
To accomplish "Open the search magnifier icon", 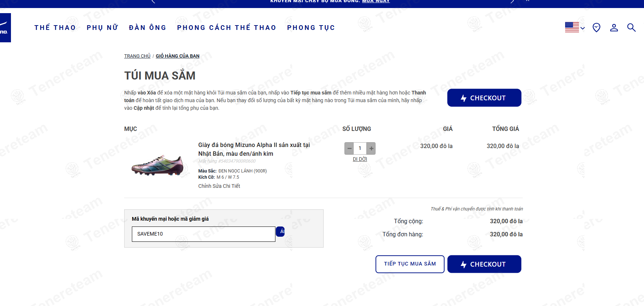I will click(631, 27).
